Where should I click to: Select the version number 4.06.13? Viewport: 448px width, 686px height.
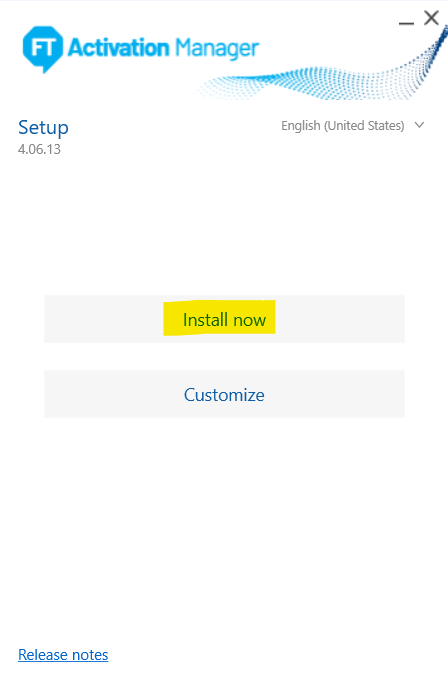tap(39, 150)
